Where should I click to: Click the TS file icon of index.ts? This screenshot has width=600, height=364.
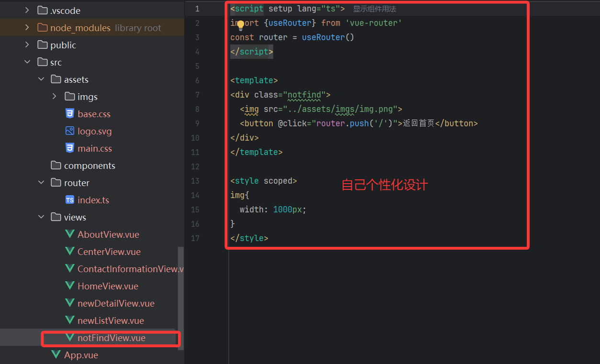pyautogui.click(x=70, y=200)
